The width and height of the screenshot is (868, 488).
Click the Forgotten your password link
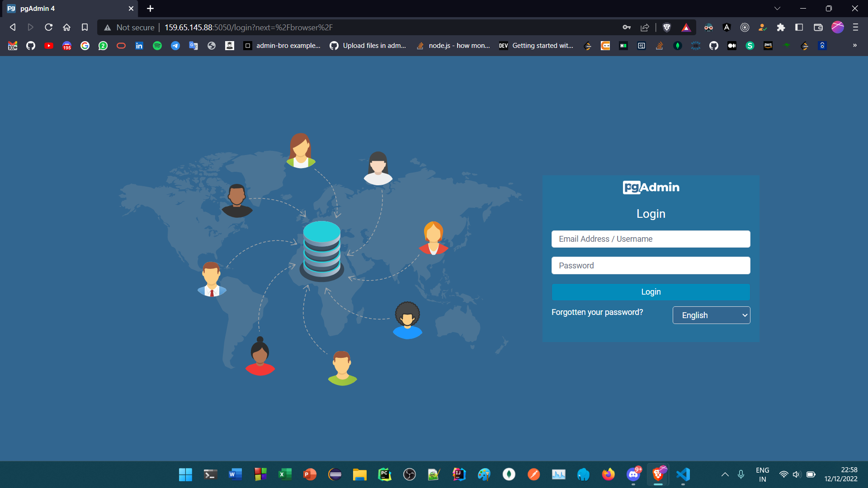(x=597, y=312)
